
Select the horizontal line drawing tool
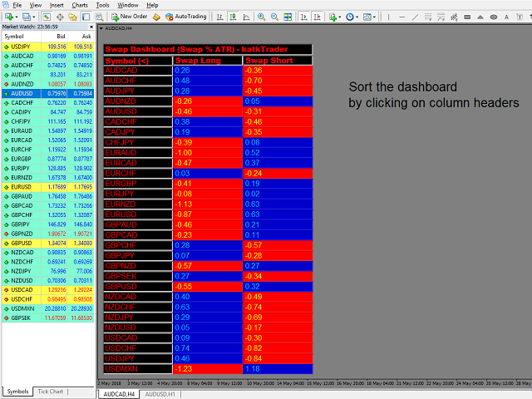tap(401, 17)
